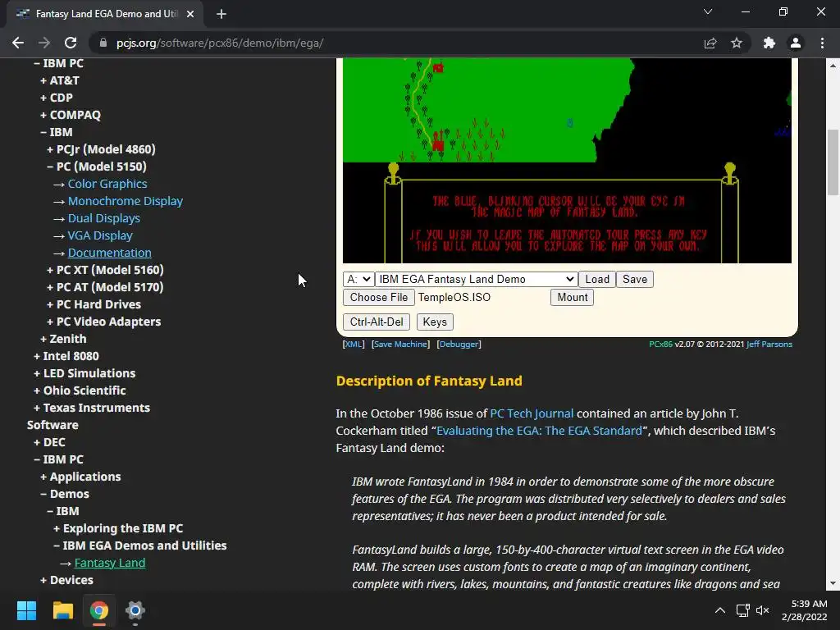840x630 pixels.
Task: Reload the current page
Action: [71, 43]
